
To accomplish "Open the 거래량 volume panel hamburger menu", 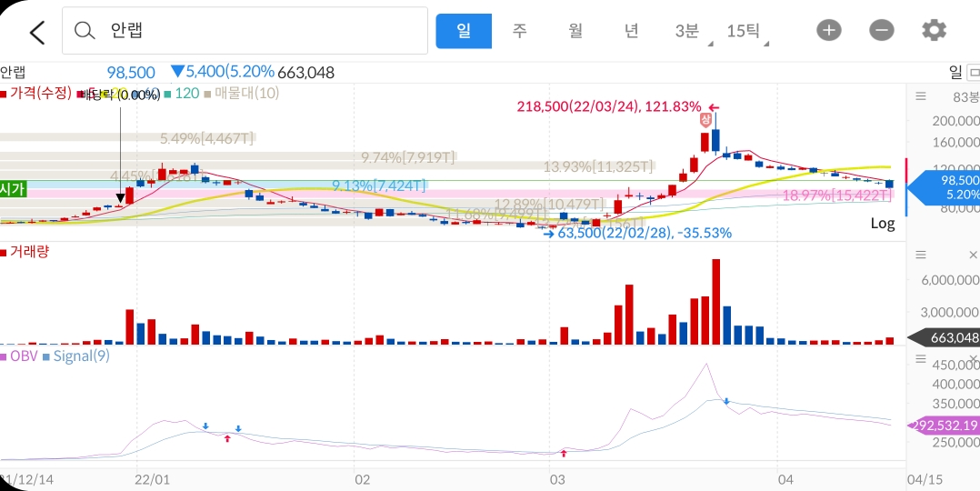I will [x=921, y=255].
